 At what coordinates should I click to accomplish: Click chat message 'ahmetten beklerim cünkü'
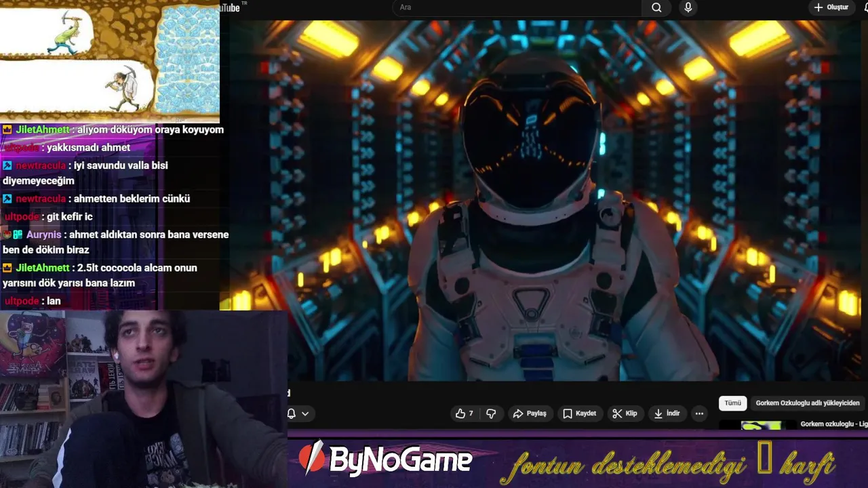(x=132, y=199)
